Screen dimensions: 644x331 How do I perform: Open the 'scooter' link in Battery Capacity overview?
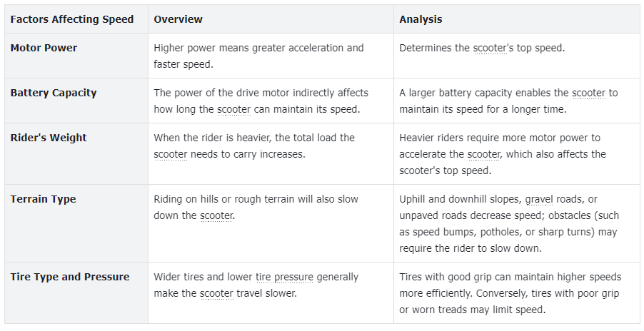pos(233,110)
